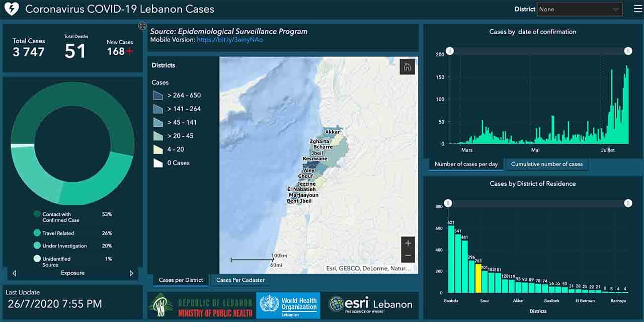
Task: Open the District dropdown selector
Action: pos(580,9)
